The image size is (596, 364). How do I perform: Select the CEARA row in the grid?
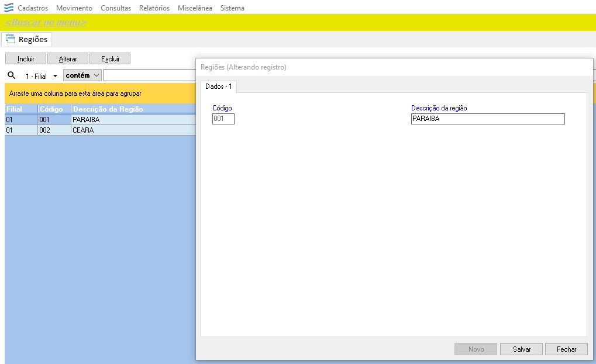click(x=101, y=130)
